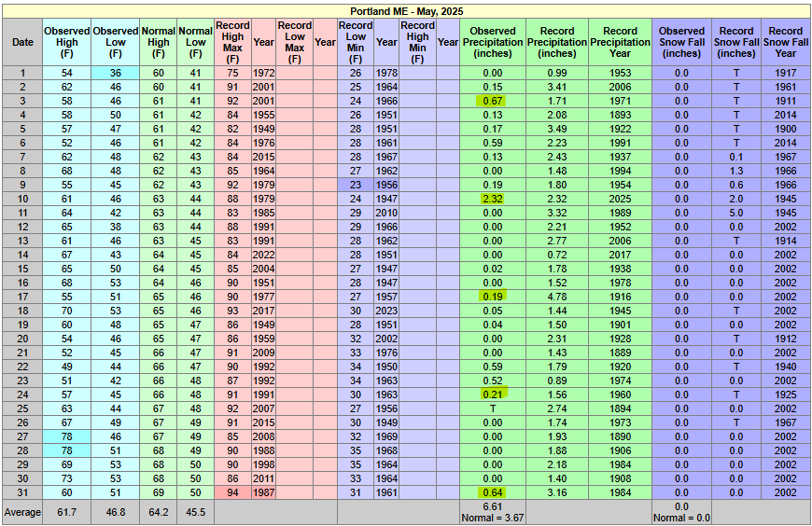Select the 'Observed Precipitation (inches)' header
812x526 pixels.
(493, 42)
